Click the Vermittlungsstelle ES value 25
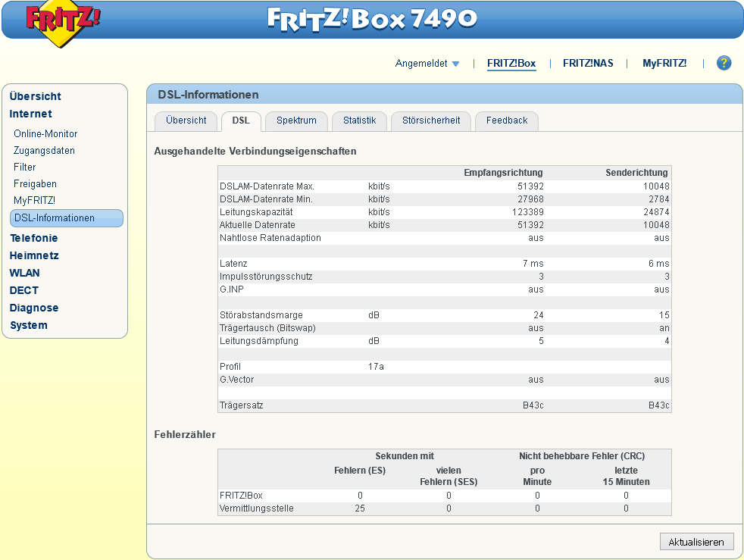This screenshot has width=744, height=560. (x=360, y=508)
